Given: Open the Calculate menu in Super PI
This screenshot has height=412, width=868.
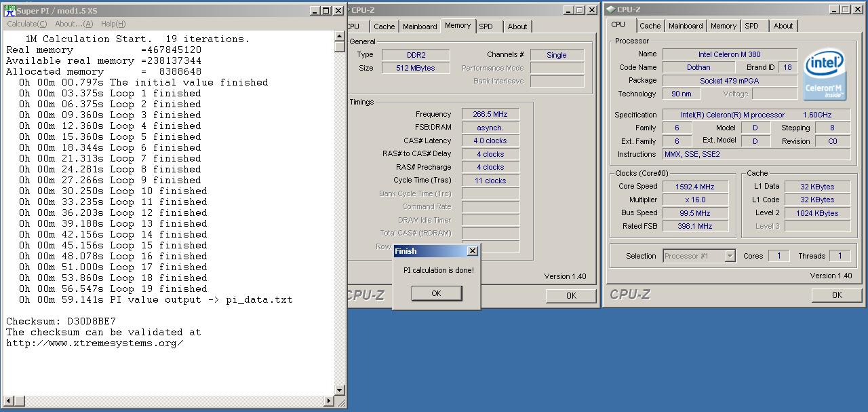Looking at the screenshot, I should [x=27, y=24].
